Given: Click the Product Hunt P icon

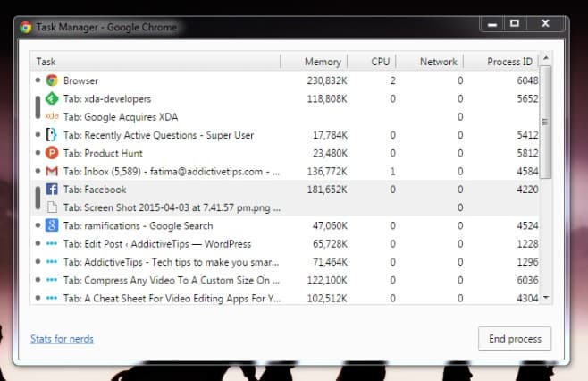Looking at the screenshot, I should (52, 153).
